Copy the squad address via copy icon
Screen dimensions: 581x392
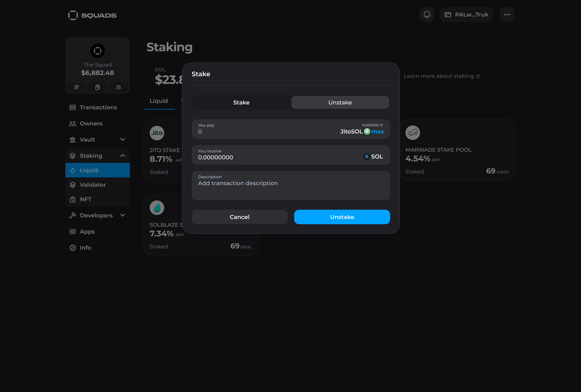pos(98,87)
